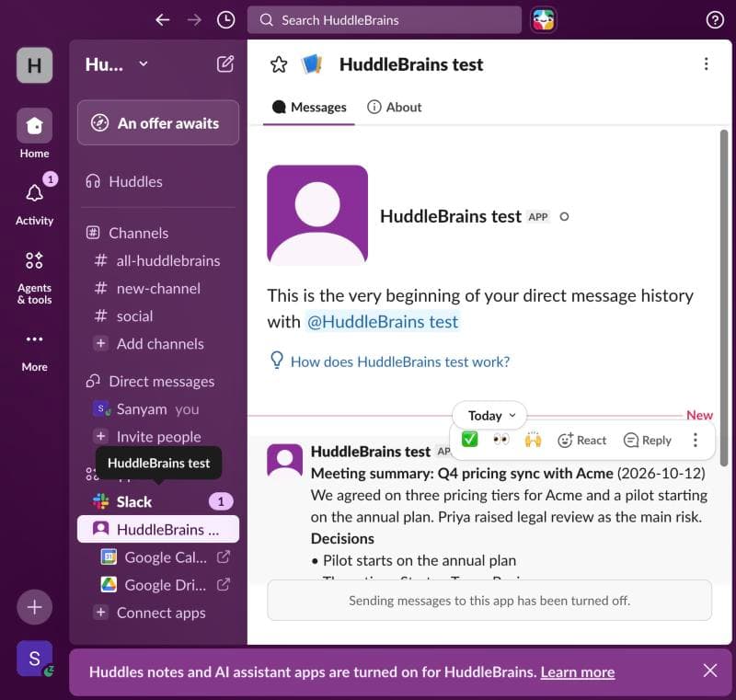Click Learn more in the banner
Screen dimensions: 736x700
[578, 671]
